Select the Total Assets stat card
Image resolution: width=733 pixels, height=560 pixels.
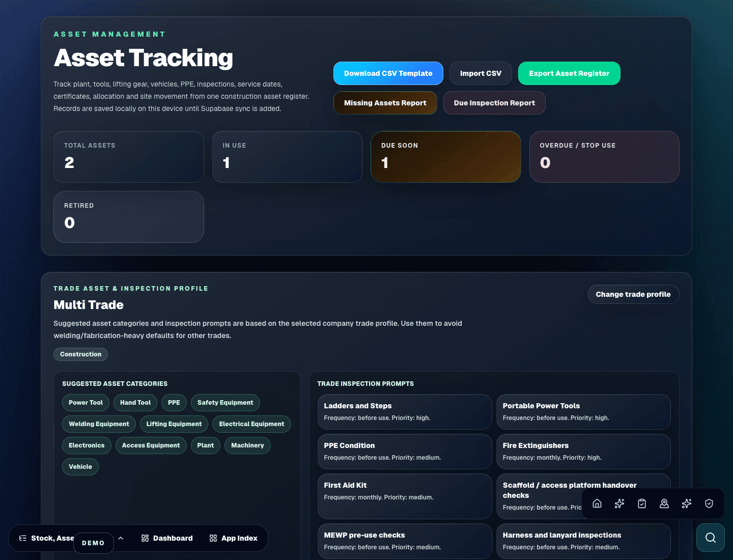click(129, 157)
